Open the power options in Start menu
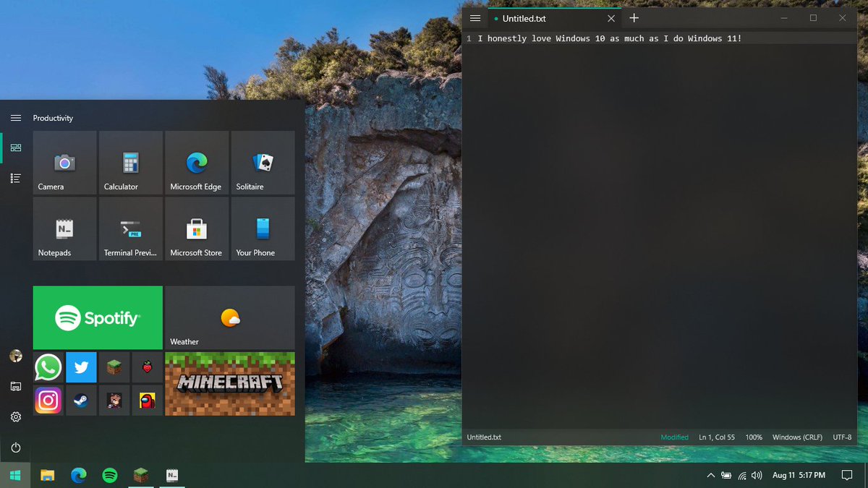 tap(15, 448)
